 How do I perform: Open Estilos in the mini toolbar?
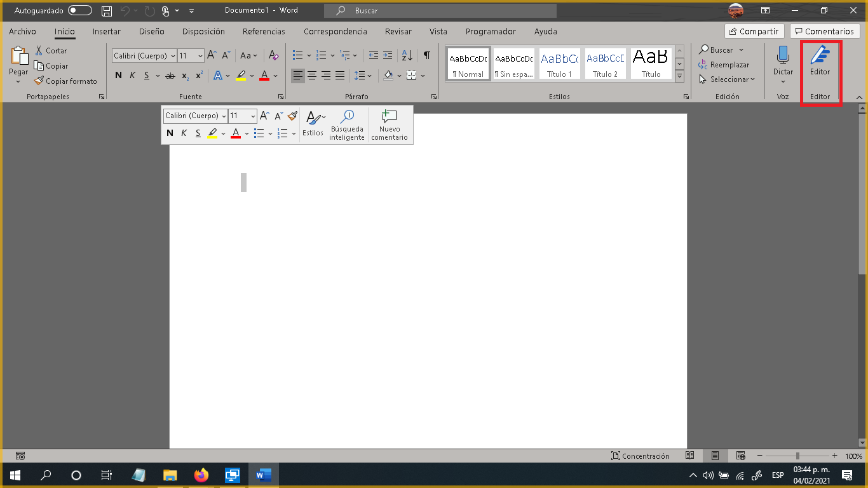point(313,124)
